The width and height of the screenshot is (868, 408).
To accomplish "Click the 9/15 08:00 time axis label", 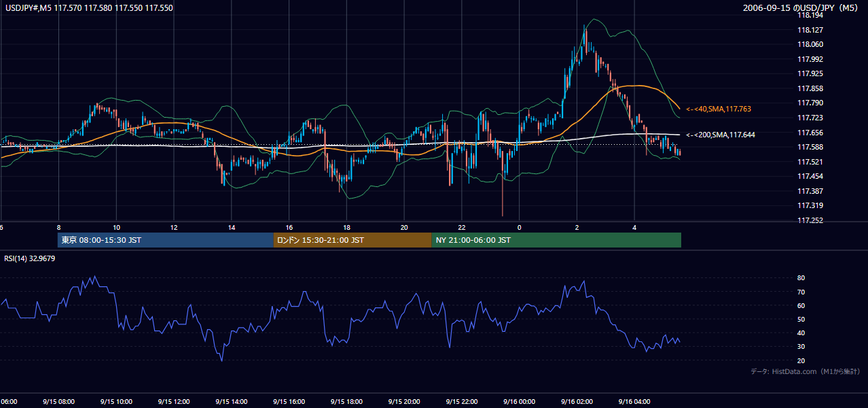I will click(58, 401).
